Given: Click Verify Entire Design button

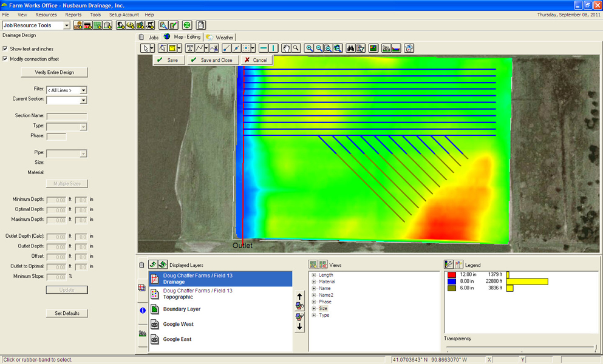Looking at the screenshot, I should (x=54, y=72).
